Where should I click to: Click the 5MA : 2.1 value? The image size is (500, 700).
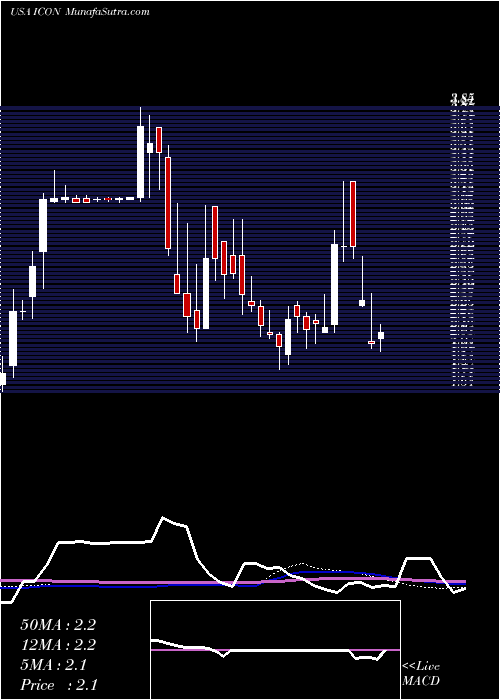tap(54, 665)
